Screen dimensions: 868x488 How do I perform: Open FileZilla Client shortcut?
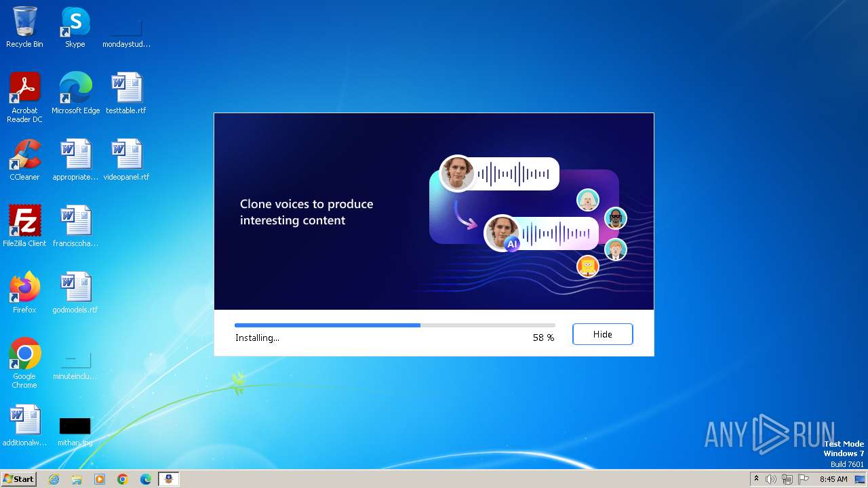[x=24, y=226]
